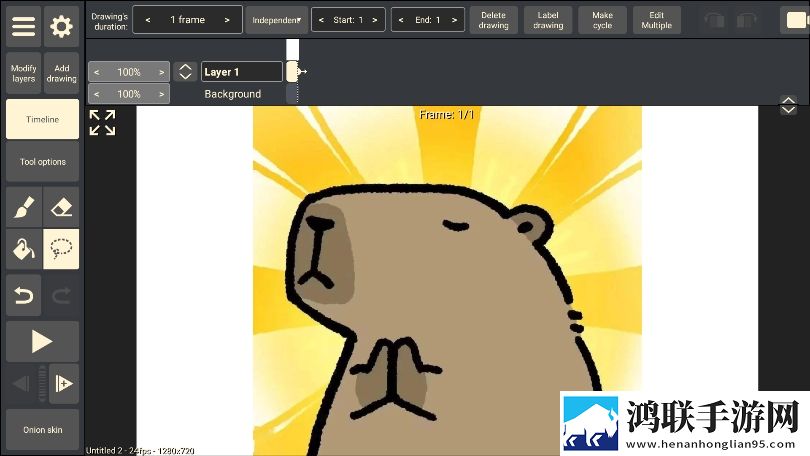Viewport: 810px width, 456px height.
Task: Click the Start: 1 value
Action: point(348,20)
